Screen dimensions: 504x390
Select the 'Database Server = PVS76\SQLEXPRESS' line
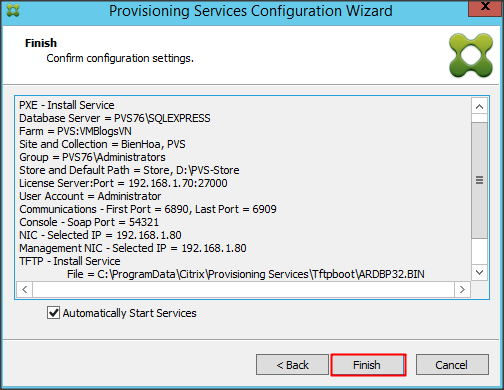coord(115,118)
